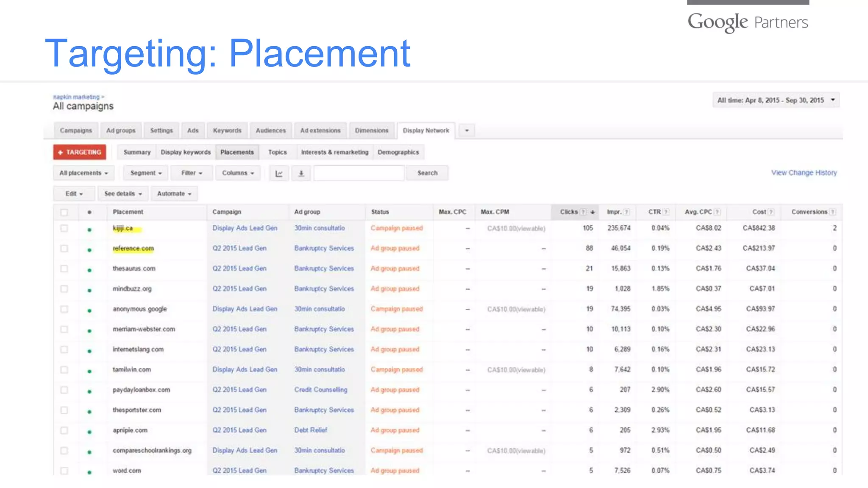Image resolution: width=868 pixels, height=488 pixels.
Task: Click help icon next to Clicks column
Action: point(584,212)
